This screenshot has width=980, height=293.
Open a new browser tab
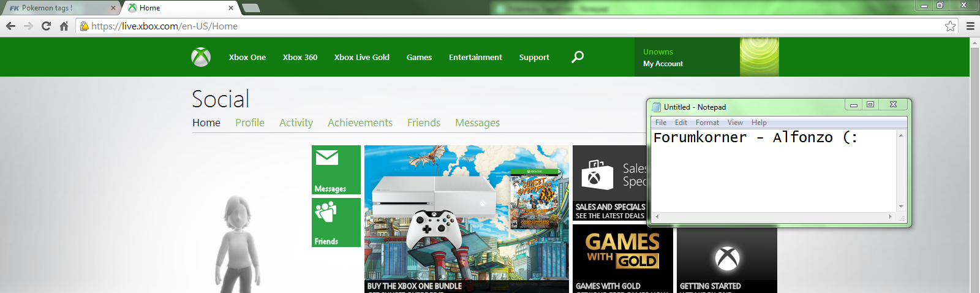[x=251, y=8]
